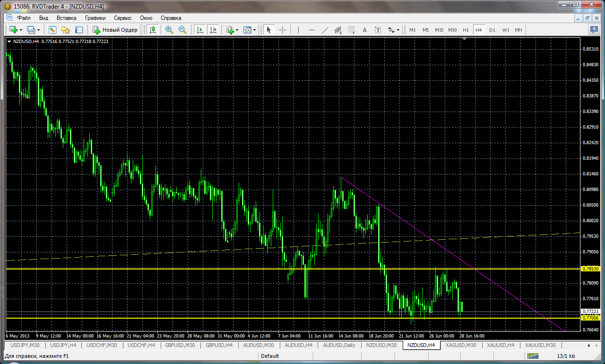The height and width of the screenshot is (364, 605).
Task: Open the indicators list icon
Action: point(230,30)
